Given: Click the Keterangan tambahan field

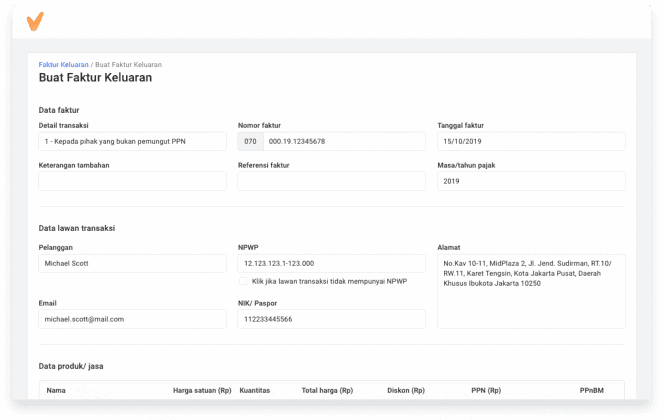Looking at the screenshot, I should pyautogui.click(x=132, y=181).
